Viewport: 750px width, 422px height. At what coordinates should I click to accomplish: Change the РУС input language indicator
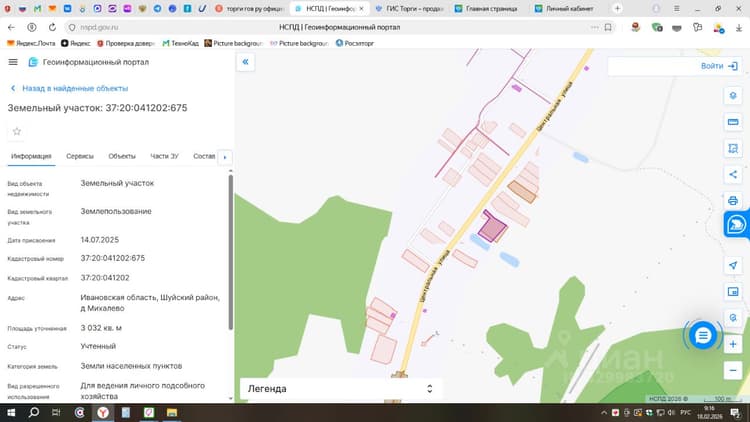coord(685,412)
